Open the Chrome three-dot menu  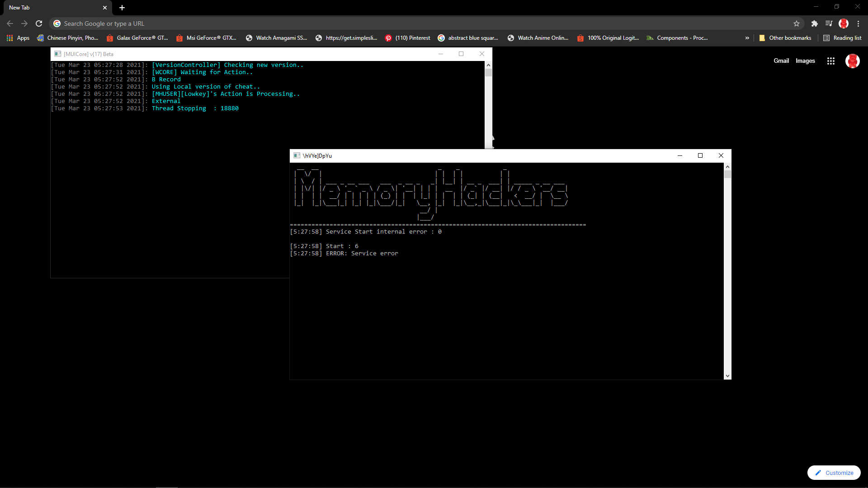pos(858,23)
